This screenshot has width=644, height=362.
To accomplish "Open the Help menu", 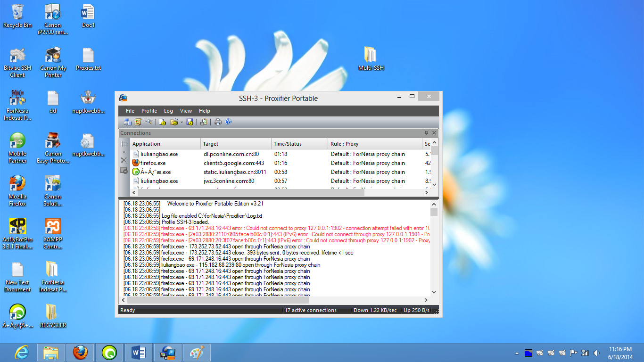I will click(205, 111).
